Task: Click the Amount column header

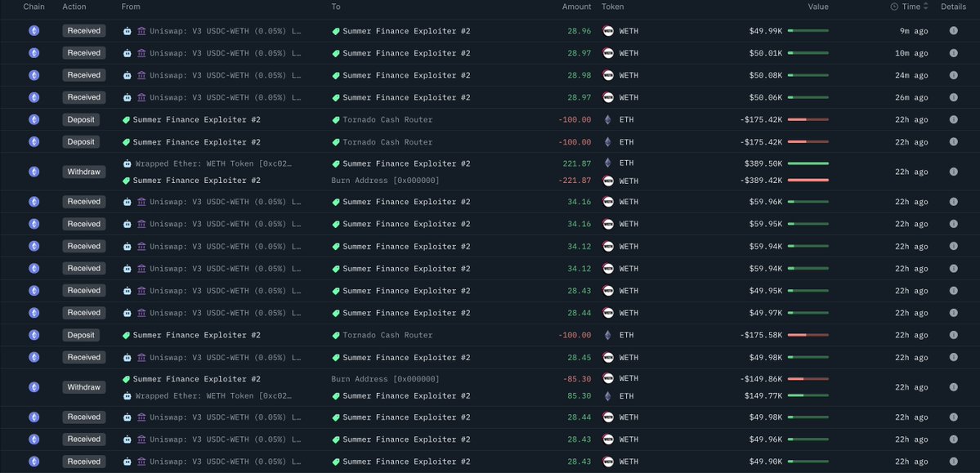Action: click(576, 7)
